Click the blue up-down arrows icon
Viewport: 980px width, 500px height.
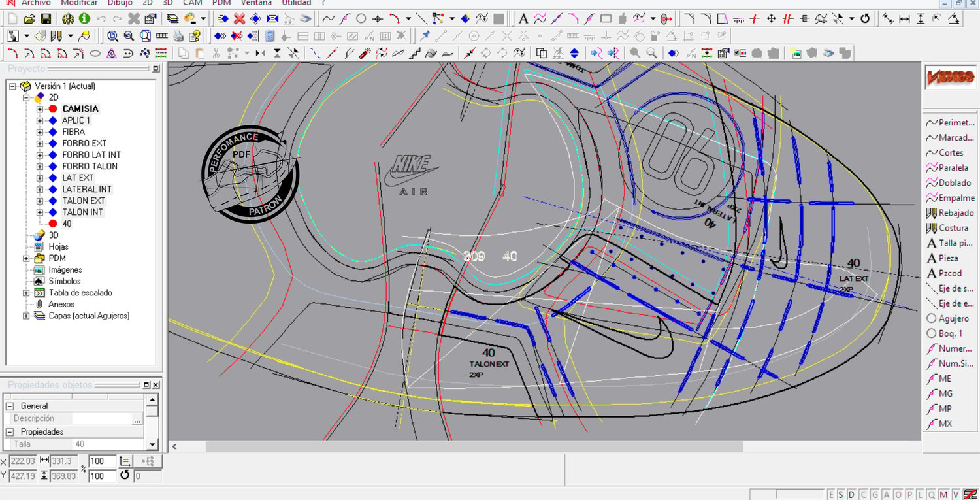click(574, 53)
